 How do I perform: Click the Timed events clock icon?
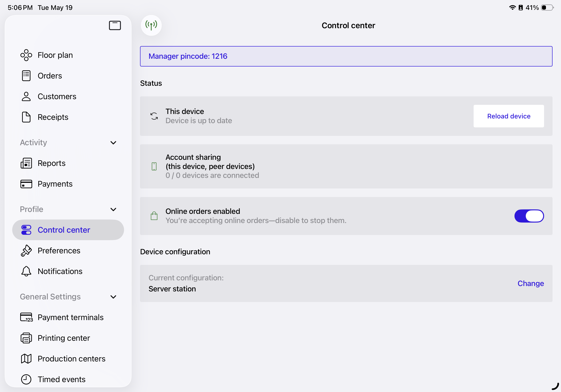pyautogui.click(x=26, y=379)
